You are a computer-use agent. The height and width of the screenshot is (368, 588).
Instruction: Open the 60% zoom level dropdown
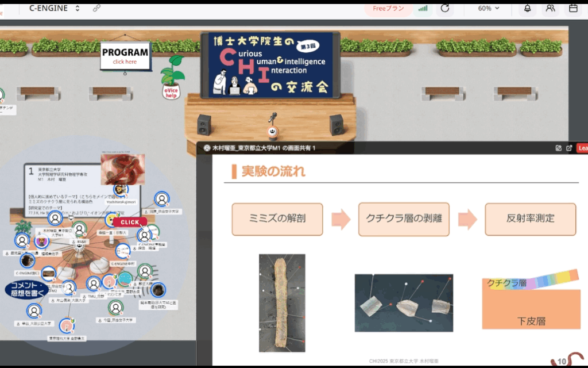pyautogui.click(x=489, y=8)
